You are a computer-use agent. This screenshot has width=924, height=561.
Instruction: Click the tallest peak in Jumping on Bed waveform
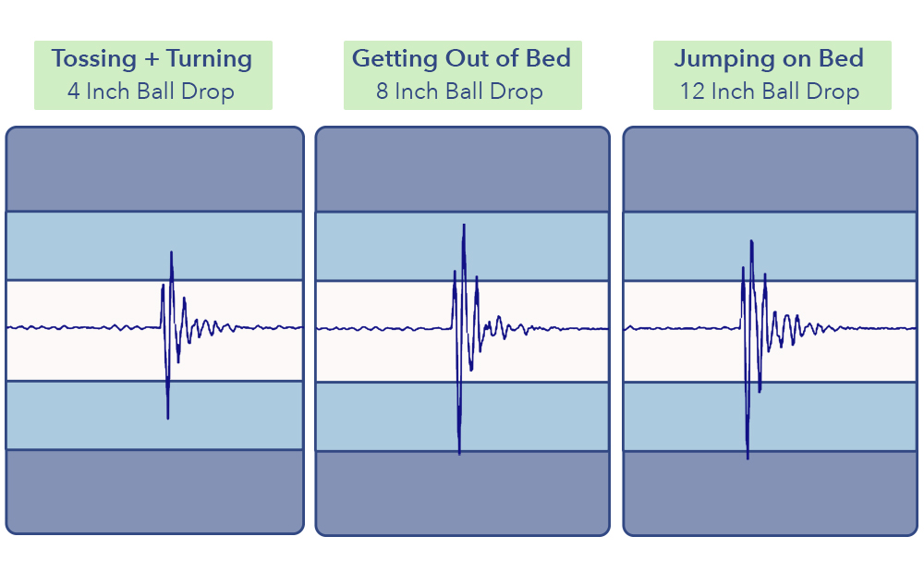pos(751,243)
